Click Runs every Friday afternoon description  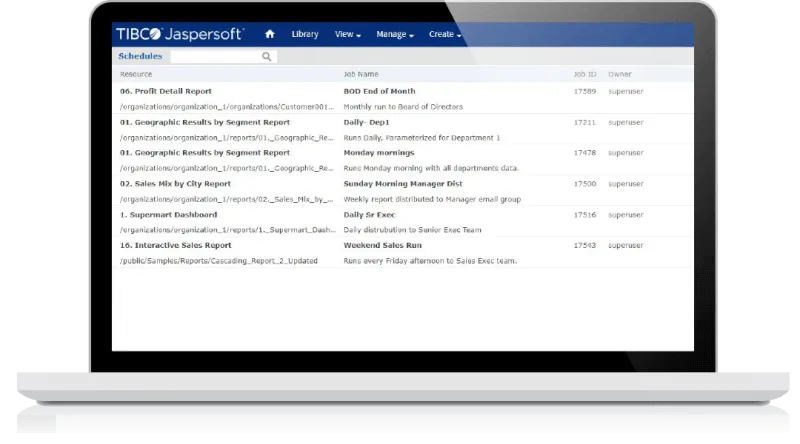pyautogui.click(x=430, y=261)
